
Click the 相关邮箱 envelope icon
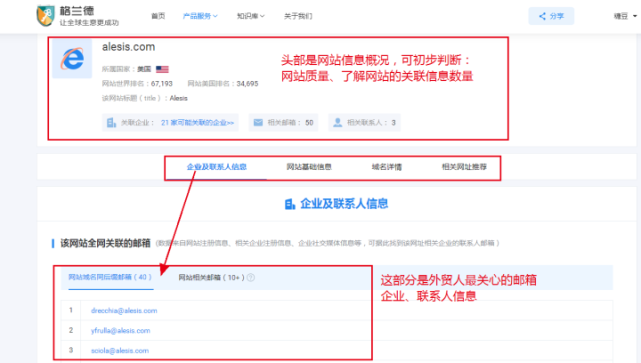(258, 123)
